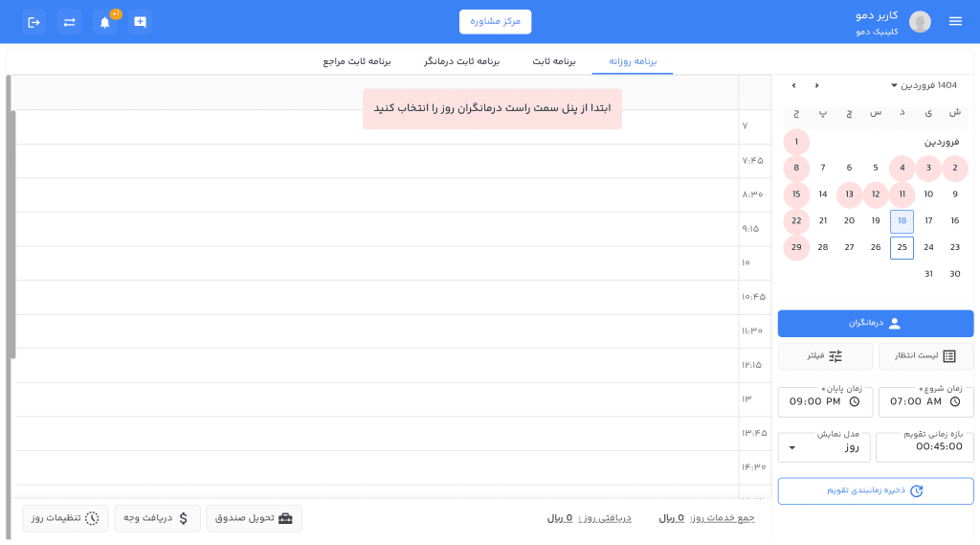Click the کاربر دمو user name

[877, 15]
